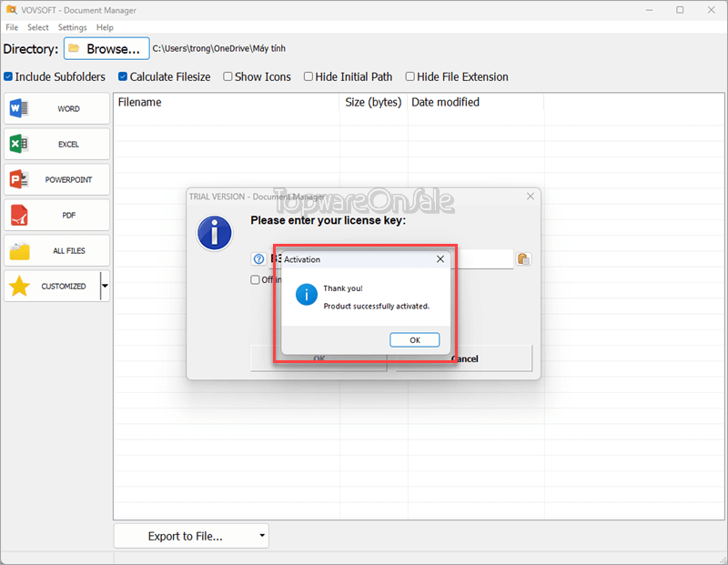This screenshot has height=565, width=728.
Task: Filter by PDF files button
Action: click(x=56, y=215)
